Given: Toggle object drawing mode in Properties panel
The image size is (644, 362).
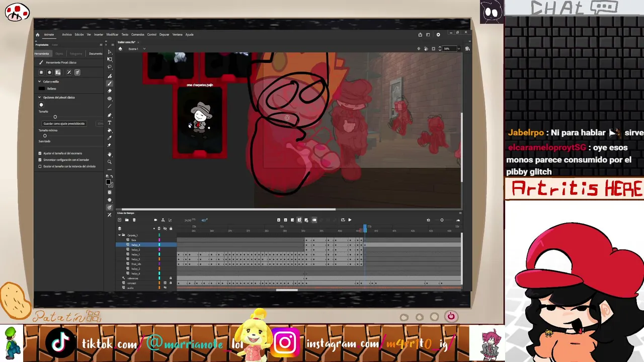Looking at the screenshot, I should pos(41,72).
